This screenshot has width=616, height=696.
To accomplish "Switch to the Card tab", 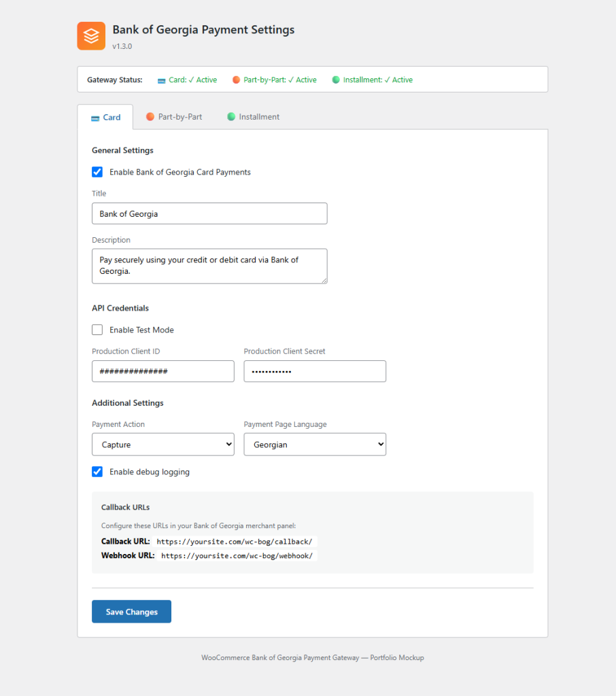I will [x=105, y=117].
